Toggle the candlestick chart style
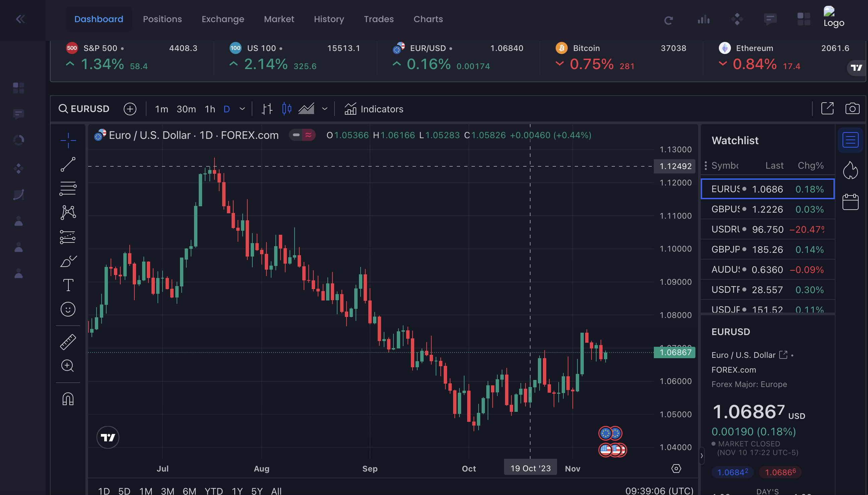The width and height of the screenshot is (868, 495). 287,109
